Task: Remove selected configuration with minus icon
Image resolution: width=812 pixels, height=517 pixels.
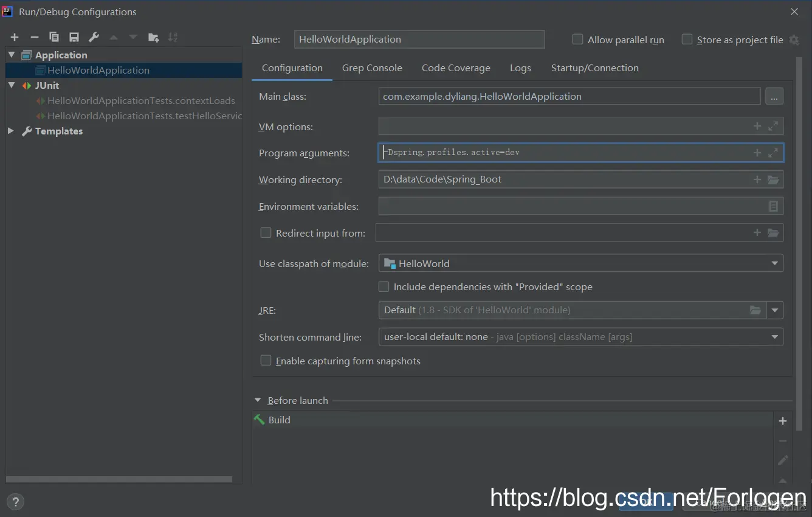Action: coord(35,38)
